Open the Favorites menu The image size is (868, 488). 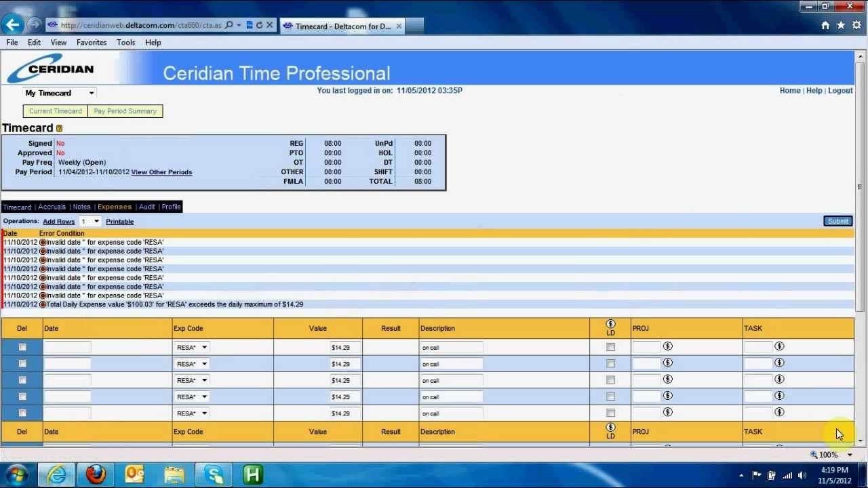92,42
